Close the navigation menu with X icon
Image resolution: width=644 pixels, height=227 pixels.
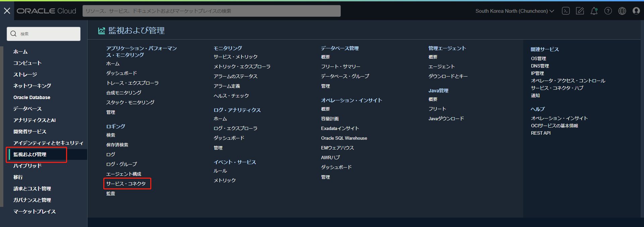[7, 11]
